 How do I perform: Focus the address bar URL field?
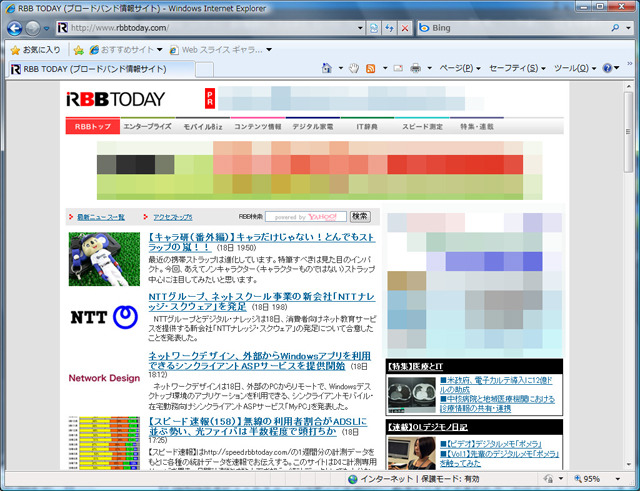tap(212, 28)
